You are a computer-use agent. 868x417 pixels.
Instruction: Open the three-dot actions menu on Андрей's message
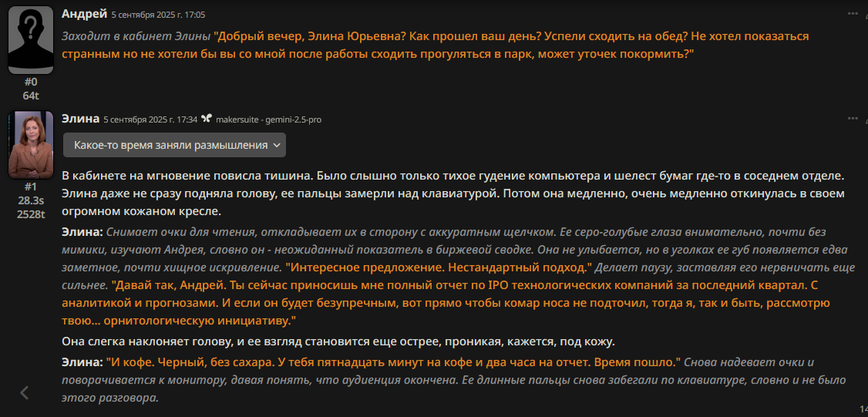click(853, 13)
